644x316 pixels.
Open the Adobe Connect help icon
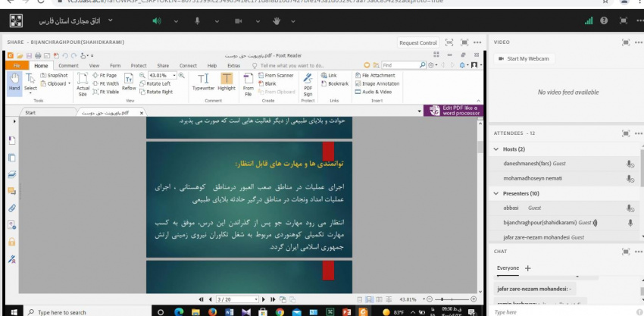pos(604,20)
